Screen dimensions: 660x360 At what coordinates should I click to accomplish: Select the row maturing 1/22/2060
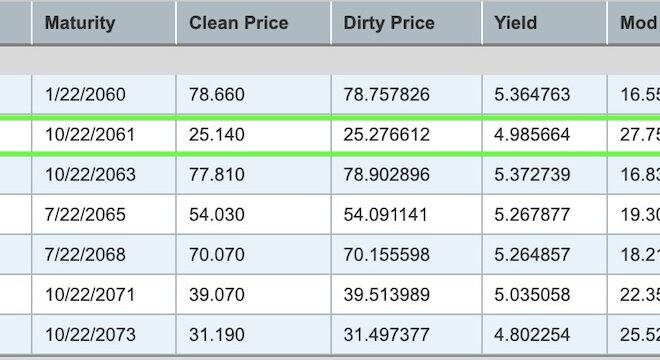[x=330, y=94]
